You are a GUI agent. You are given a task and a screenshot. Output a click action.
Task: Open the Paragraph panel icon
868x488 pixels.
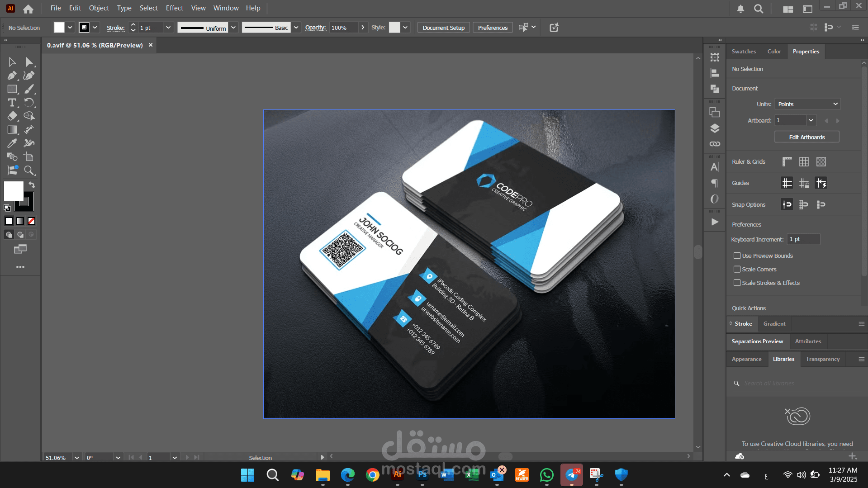point(715,183)
